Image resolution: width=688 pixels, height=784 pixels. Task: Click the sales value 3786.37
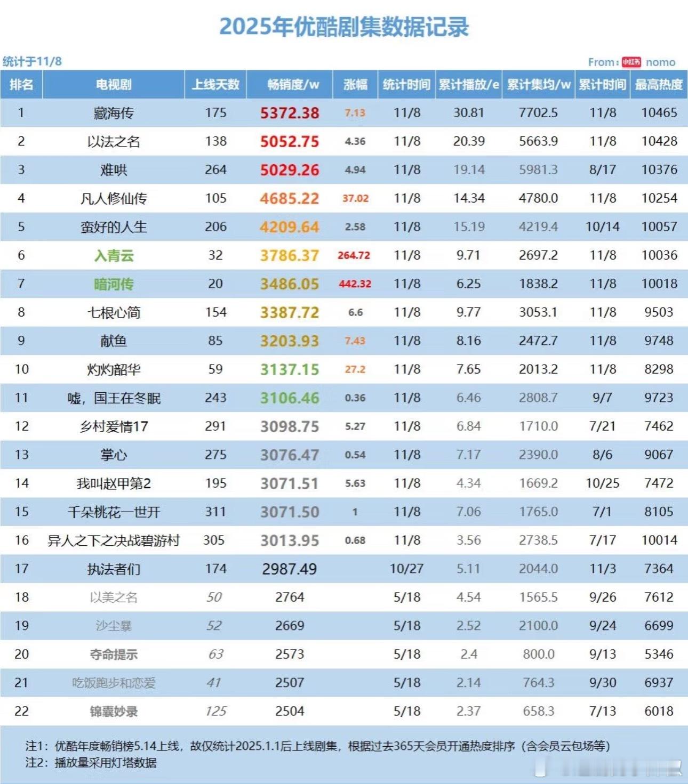click(290, 256)
